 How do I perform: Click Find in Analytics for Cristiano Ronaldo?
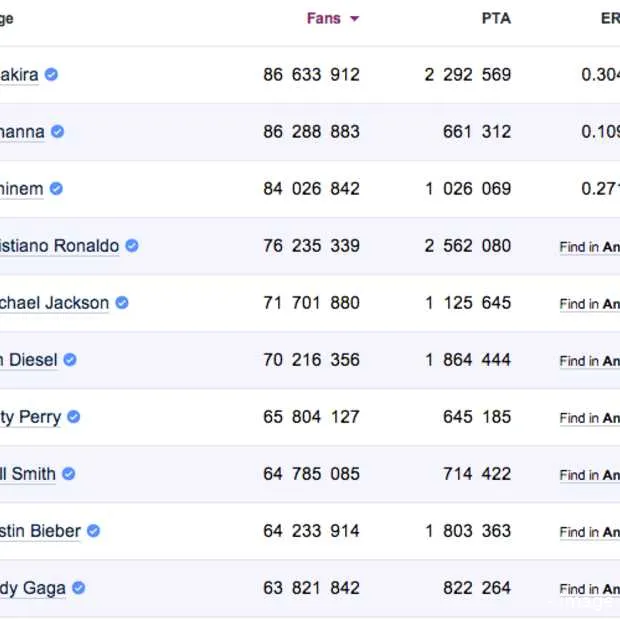click(590, 247)
